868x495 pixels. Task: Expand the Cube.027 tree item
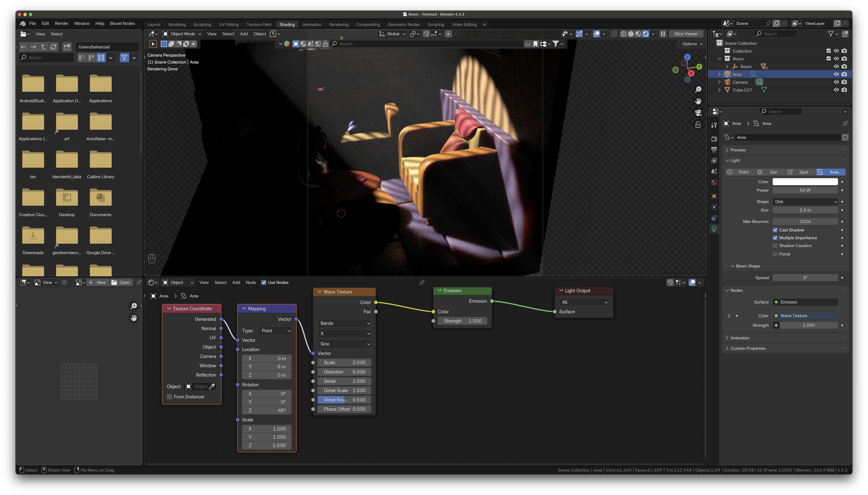[x=719, y=90]
